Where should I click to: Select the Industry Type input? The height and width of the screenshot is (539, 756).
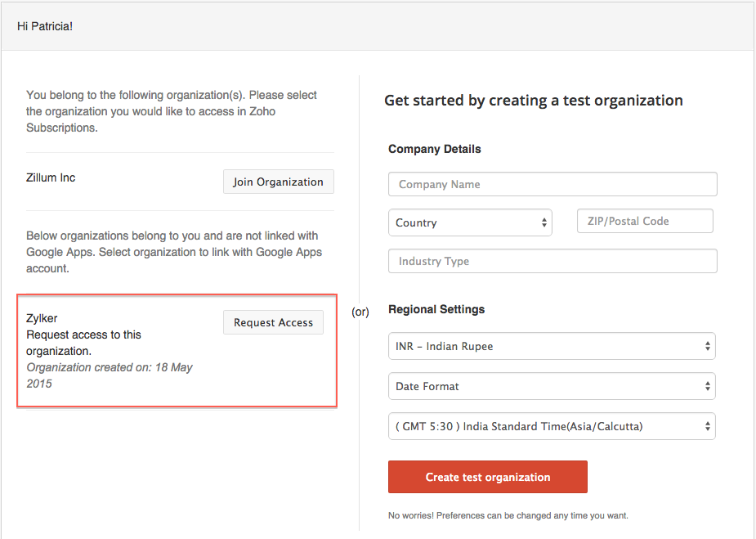click(x=552, y=261)
